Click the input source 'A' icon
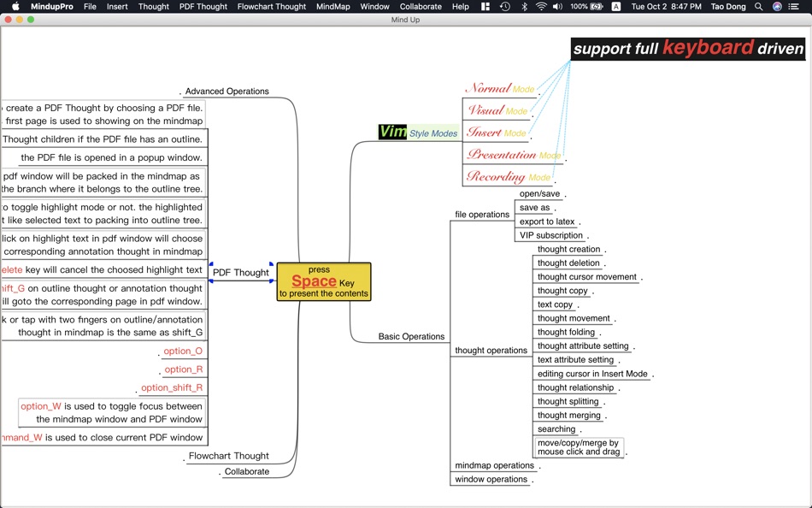Screen dimensions: 812x508 (615, 7)
